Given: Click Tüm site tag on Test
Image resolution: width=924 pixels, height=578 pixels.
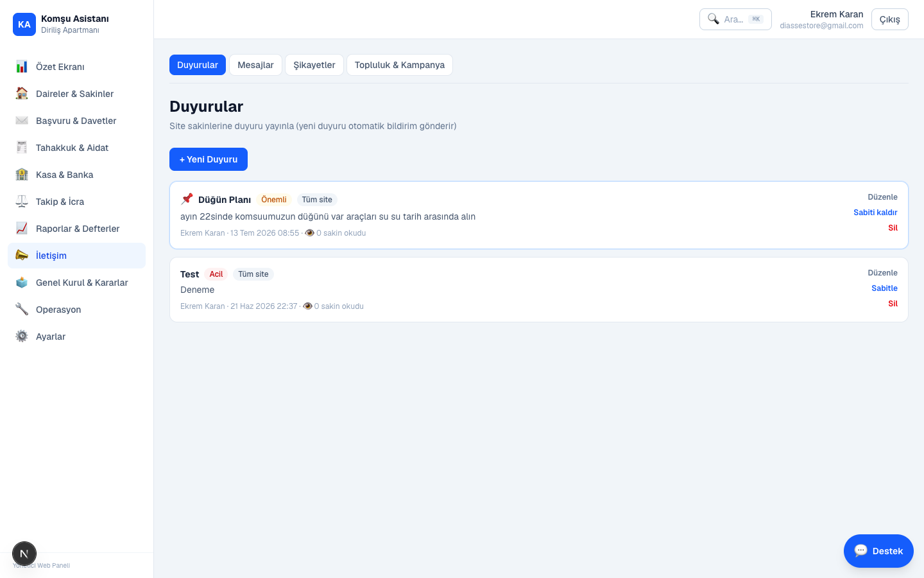Looking at the screenshot, I should (x=253, y=274).
